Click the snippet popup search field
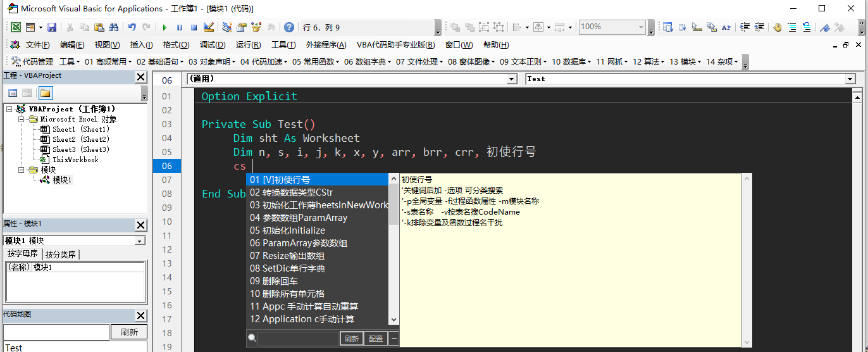The height and width of the screenshot is (352, 868). pos(298,338)
